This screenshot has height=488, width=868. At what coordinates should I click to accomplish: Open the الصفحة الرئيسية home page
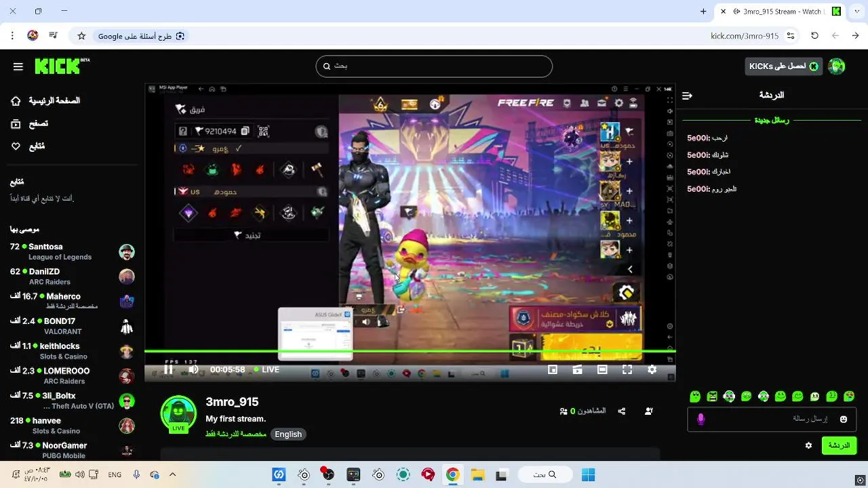coord(45,101)
